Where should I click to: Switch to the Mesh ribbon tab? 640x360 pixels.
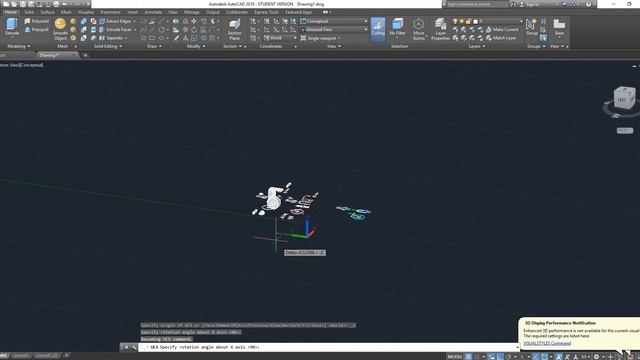pos(66,12)
